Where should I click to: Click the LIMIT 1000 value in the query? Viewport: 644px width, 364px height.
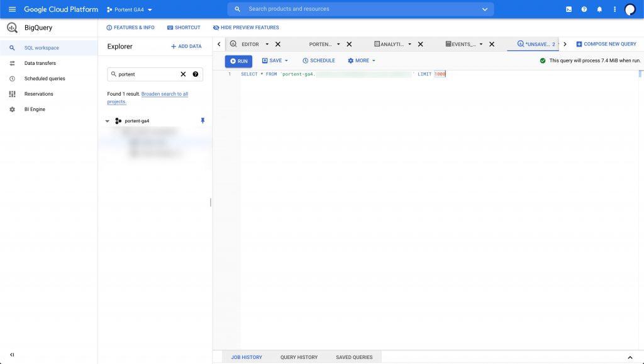tap(440, 74)
